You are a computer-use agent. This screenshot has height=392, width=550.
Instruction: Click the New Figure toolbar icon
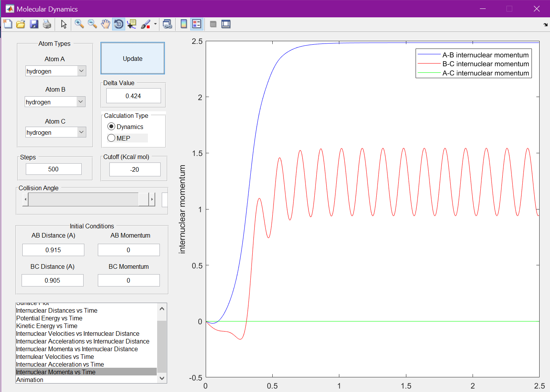(x=8, y=24)
